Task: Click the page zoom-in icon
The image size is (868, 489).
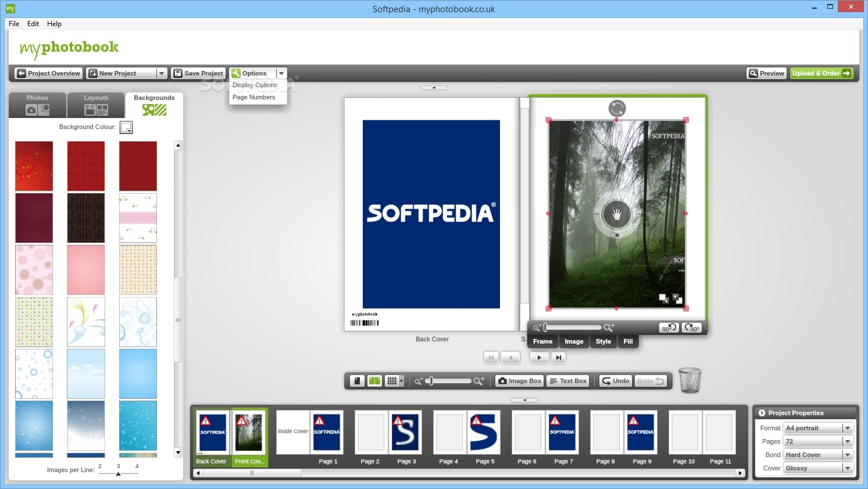Action: [478, 381]
